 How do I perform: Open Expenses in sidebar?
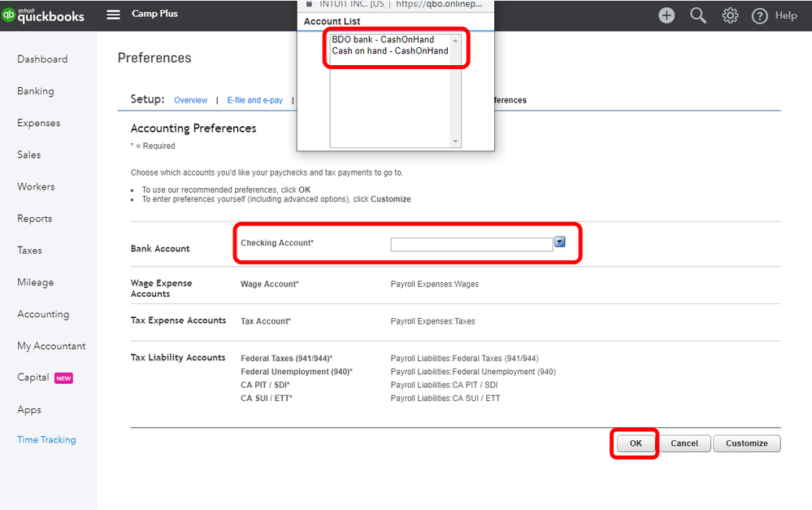pyautogui.click(x=39, y=123)
